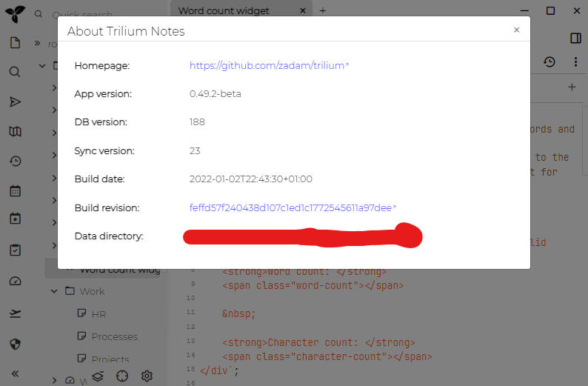Screen dimensions: 588x386
Task: Open the GitHub homepage link
Action: click(267, 65)
